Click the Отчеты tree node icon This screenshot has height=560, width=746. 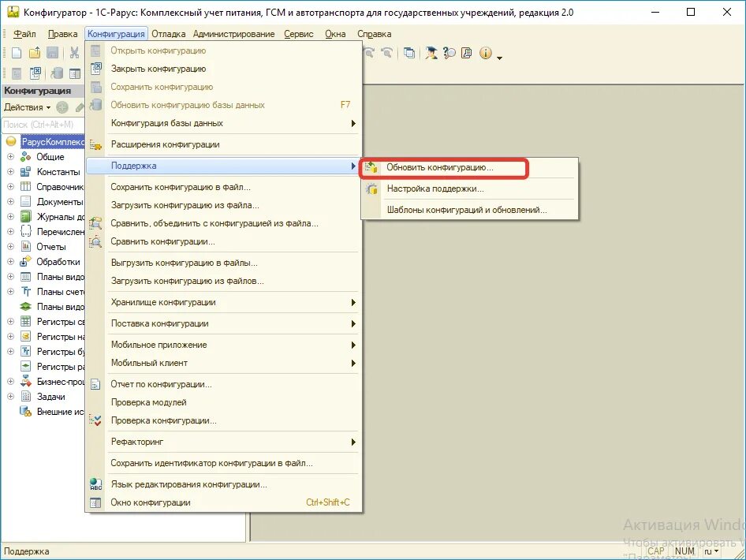pyautogui.click(x=26, y=246)
